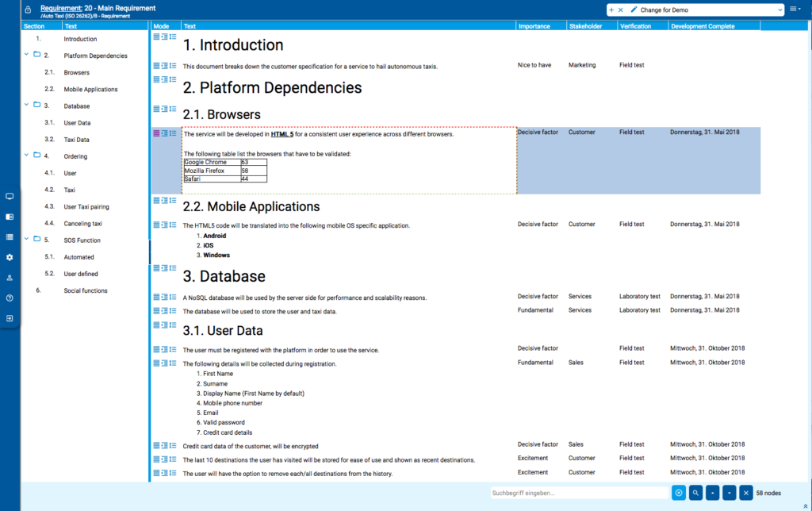Image resolution: width=812 pixels, height=511 pixels.
Task: Collapse the Platform Dependencies section in the tree
Action: [26, 55]
